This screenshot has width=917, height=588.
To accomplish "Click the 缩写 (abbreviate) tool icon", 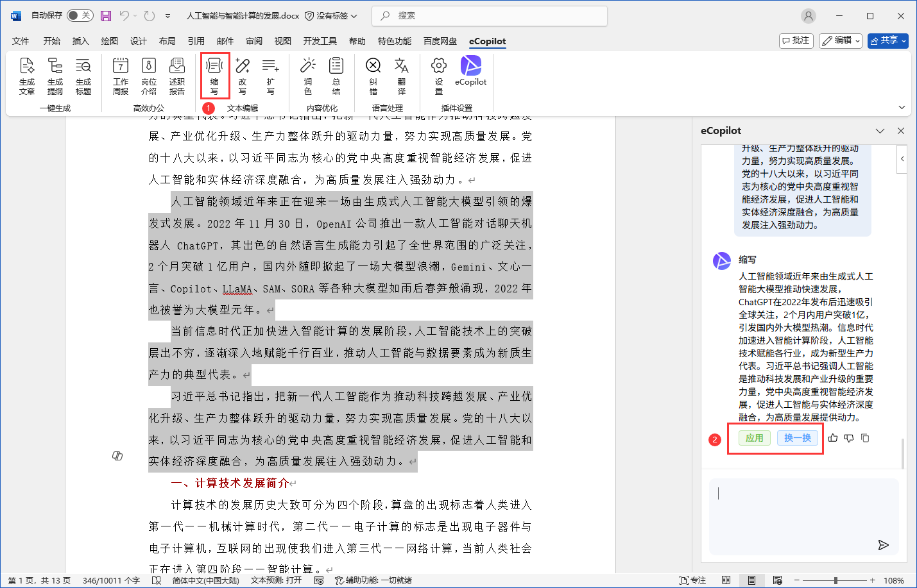I will (x=214, y=74).
